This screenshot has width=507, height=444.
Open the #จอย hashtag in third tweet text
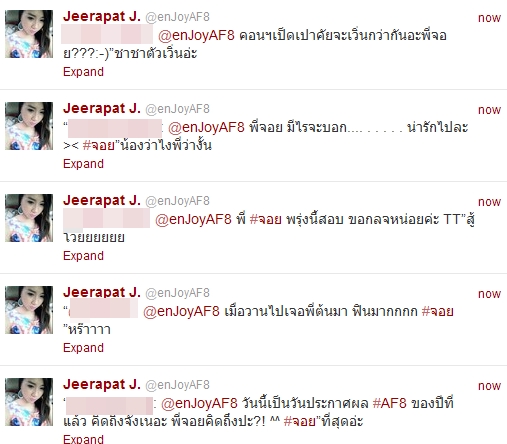pyautogui.click(x=265, y=219)
